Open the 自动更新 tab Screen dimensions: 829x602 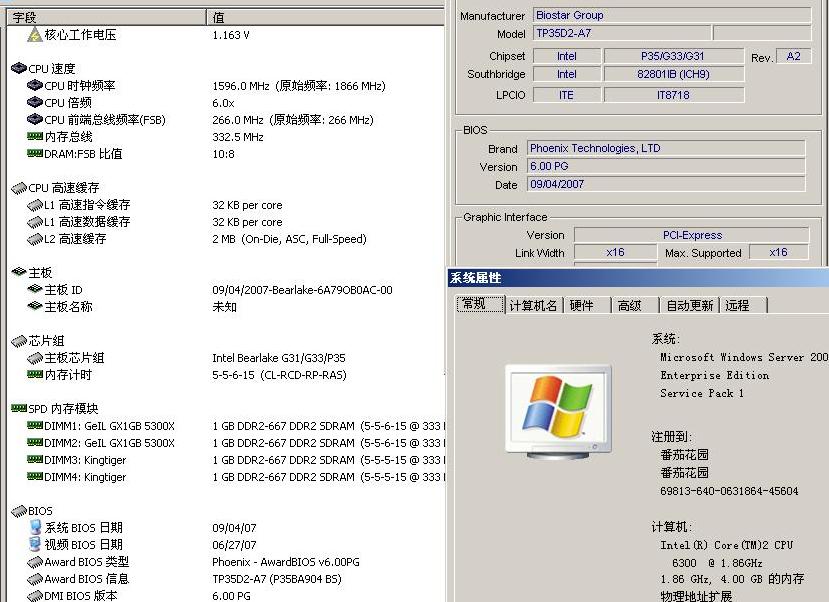689,305
